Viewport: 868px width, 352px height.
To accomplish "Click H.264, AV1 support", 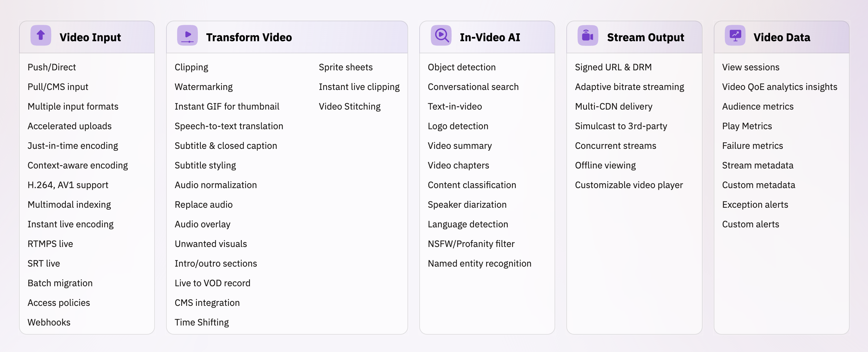I will tap(68, 185).
